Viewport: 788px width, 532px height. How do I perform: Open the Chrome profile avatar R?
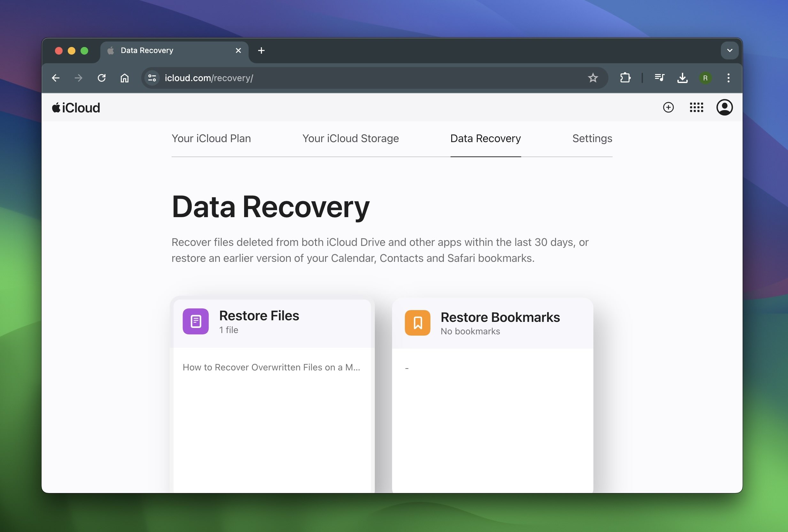[x=705, y=78]
